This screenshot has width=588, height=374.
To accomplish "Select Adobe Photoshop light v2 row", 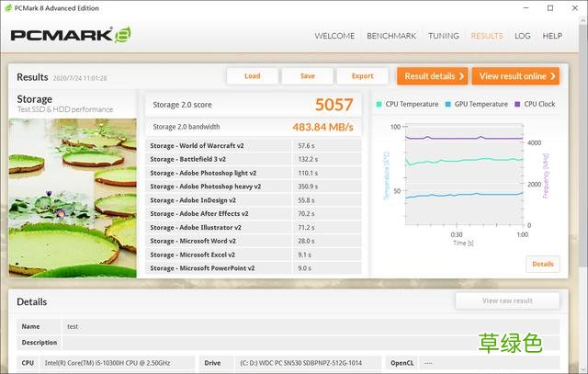I will click(254, 173).
